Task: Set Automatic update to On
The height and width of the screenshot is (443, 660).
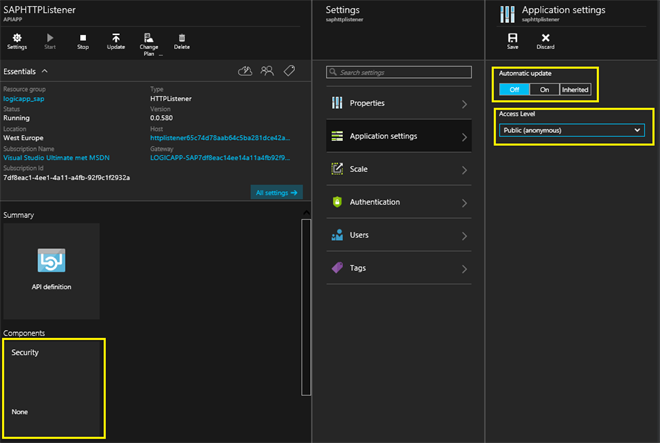Action: (544, 89)
